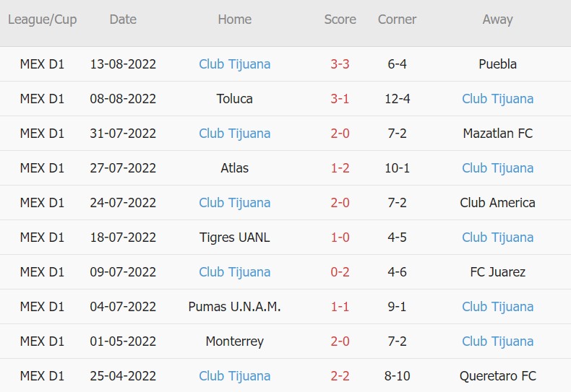This screenshot has width=571, height=392.
Task: Open the Queretaro FC away team
Action: [497, 376]
